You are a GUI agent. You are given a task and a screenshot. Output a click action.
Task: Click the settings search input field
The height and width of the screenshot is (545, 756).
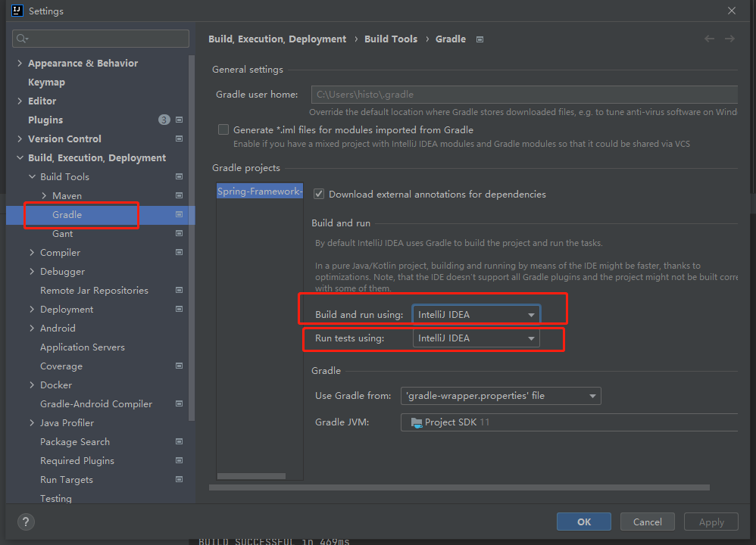coord(101,39)
